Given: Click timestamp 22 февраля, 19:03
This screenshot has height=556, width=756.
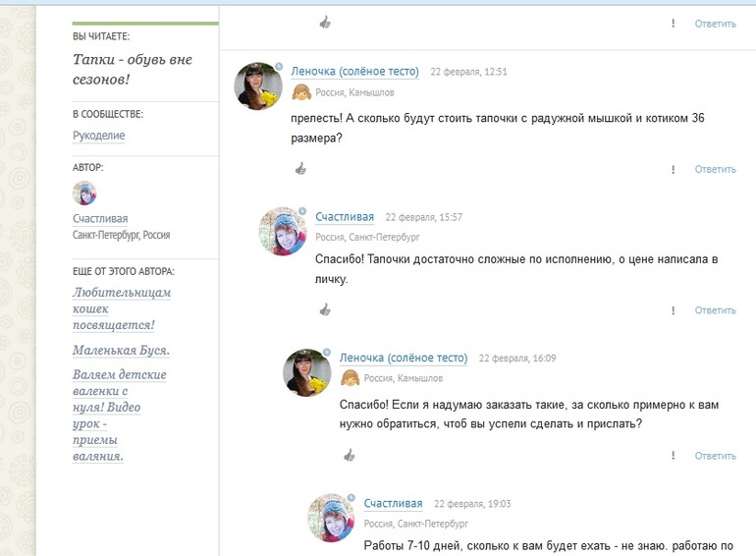Looking at the screenshot, I should point(472,504).
